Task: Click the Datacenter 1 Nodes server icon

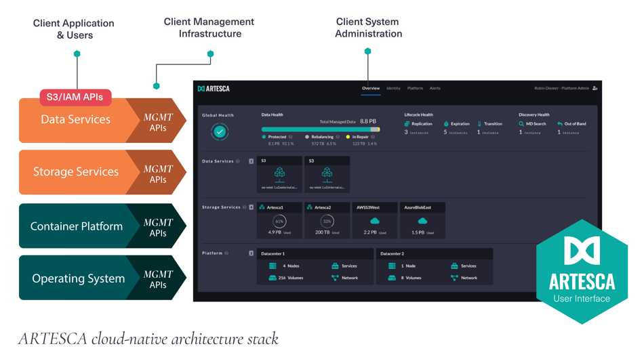Action: click(x=273, y=266)
